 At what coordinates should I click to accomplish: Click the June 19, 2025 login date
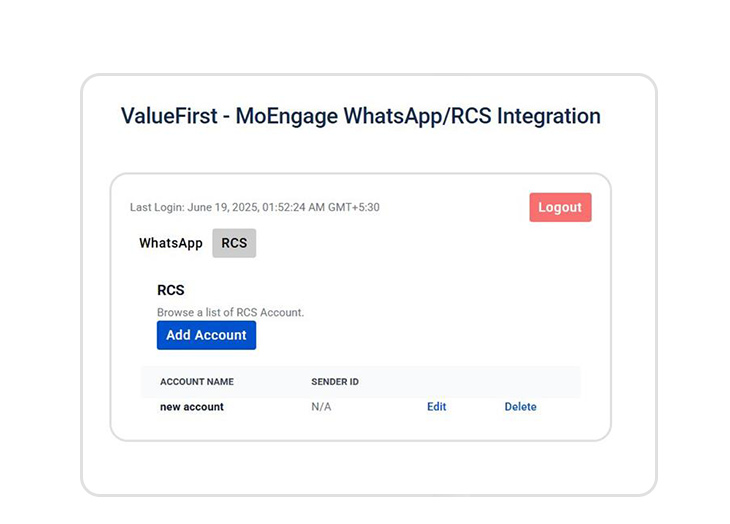[x=223, y=208]
